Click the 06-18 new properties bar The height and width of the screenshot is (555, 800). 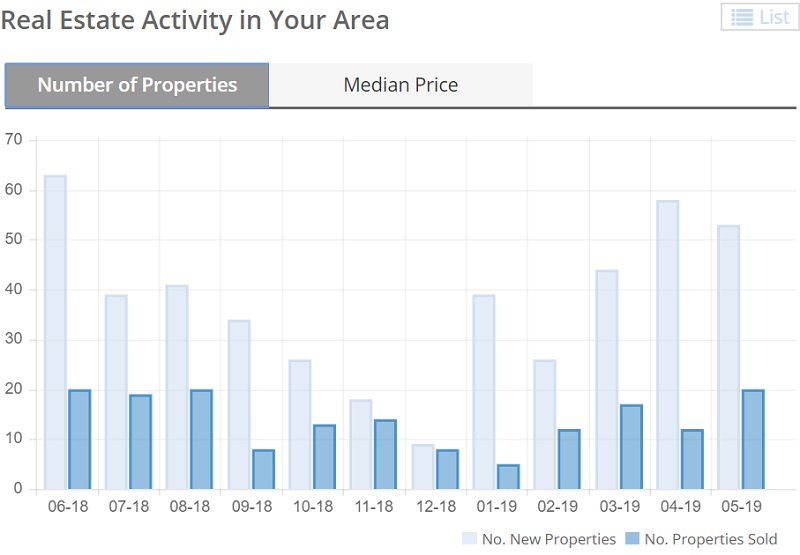[x=55, y=332]
